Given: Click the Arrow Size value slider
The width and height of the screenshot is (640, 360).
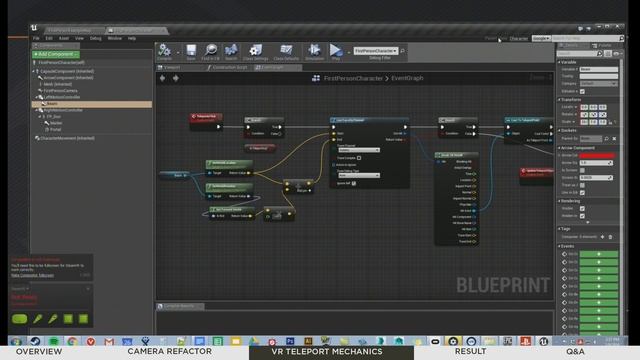Looking at the screenshot, I should [x=596, y=163].
